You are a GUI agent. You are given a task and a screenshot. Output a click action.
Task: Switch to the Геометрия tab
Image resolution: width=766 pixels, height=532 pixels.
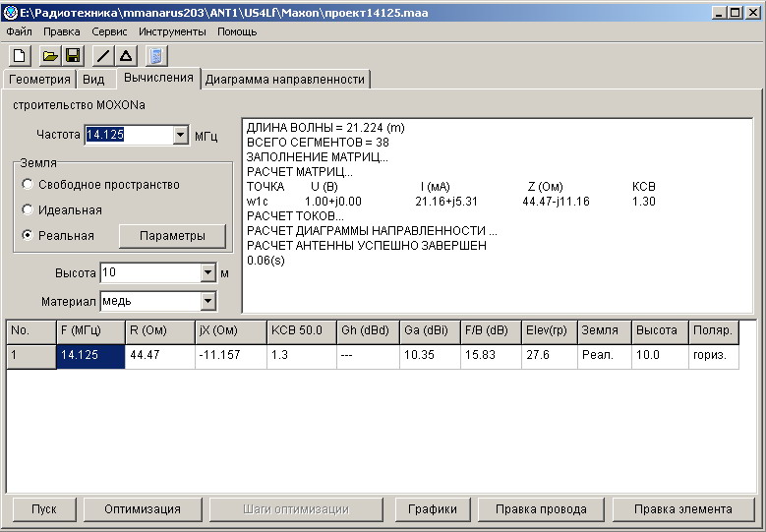pos(39,80)
